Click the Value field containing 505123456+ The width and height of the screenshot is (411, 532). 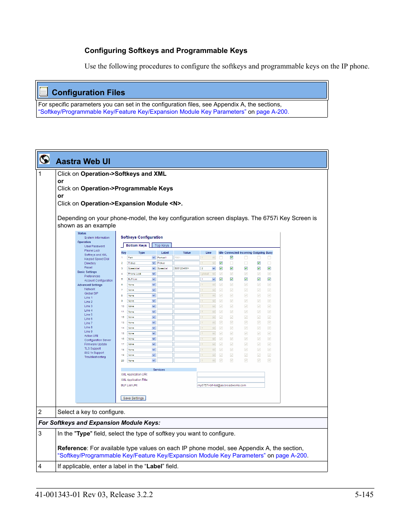pyautogui.click(x=187, y=268)
